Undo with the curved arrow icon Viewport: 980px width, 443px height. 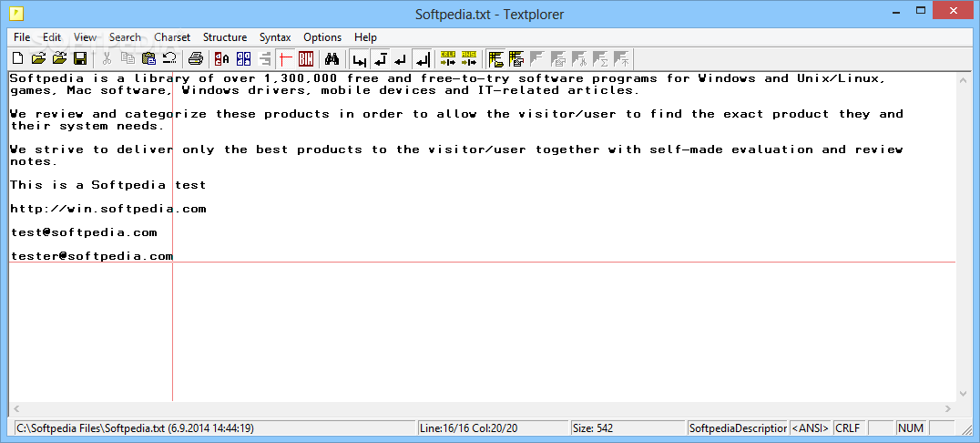click(x=168, y=59)
